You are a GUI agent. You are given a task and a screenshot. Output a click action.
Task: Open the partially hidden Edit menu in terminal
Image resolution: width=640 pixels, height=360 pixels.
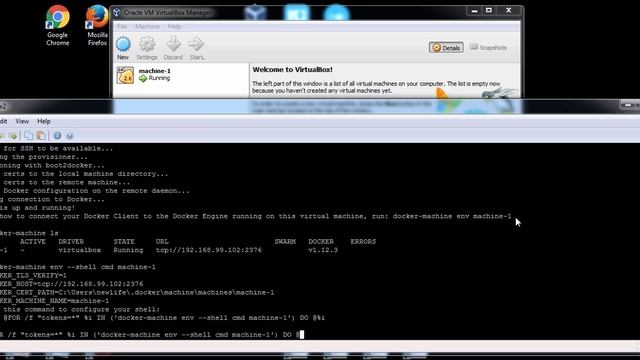4,121
